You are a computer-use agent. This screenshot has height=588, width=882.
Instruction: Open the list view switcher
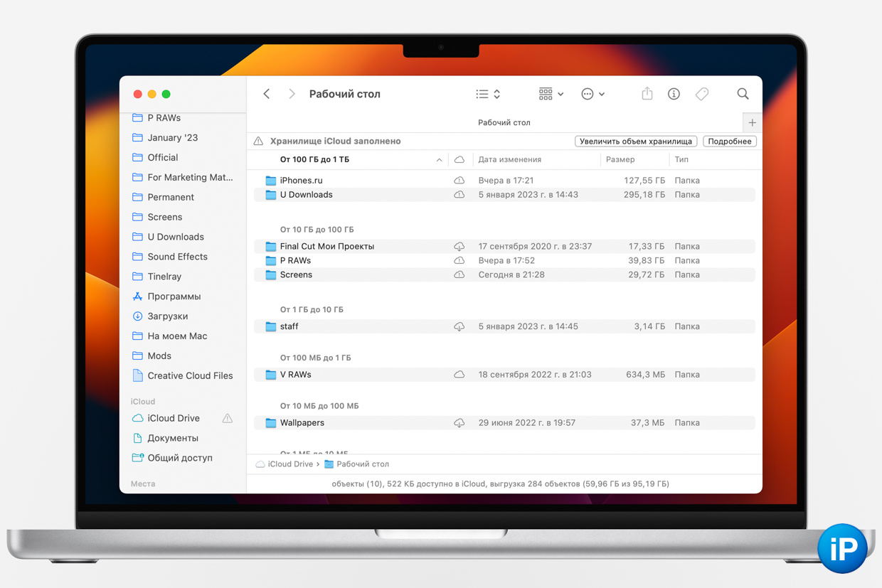488,94
